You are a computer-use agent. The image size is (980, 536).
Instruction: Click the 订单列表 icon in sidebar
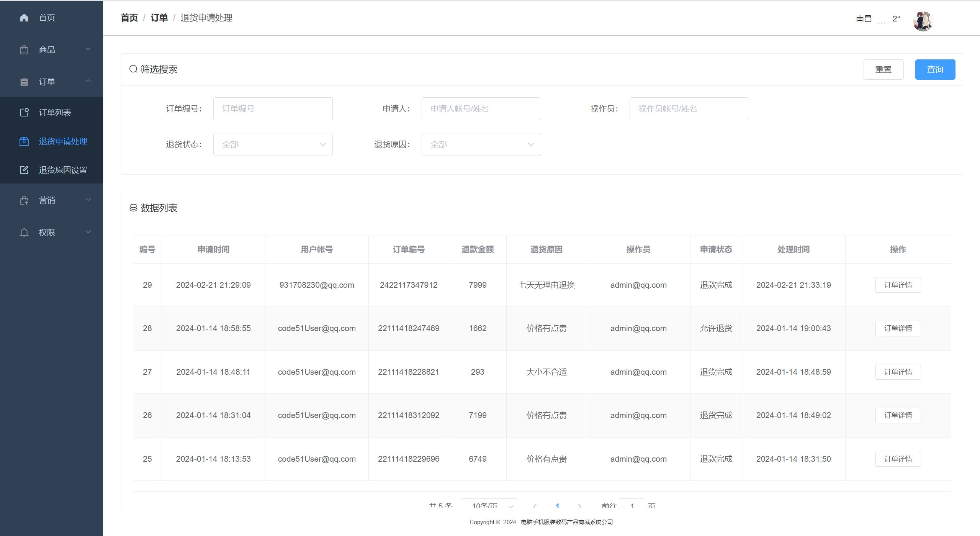pyautogui.click(x=24, y=112)
